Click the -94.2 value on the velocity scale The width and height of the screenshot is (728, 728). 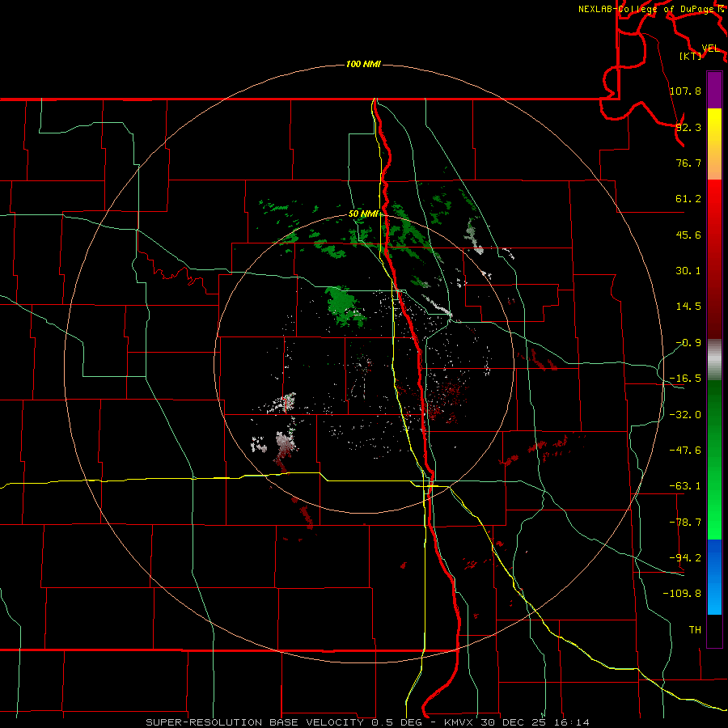[x=685, y=558]
